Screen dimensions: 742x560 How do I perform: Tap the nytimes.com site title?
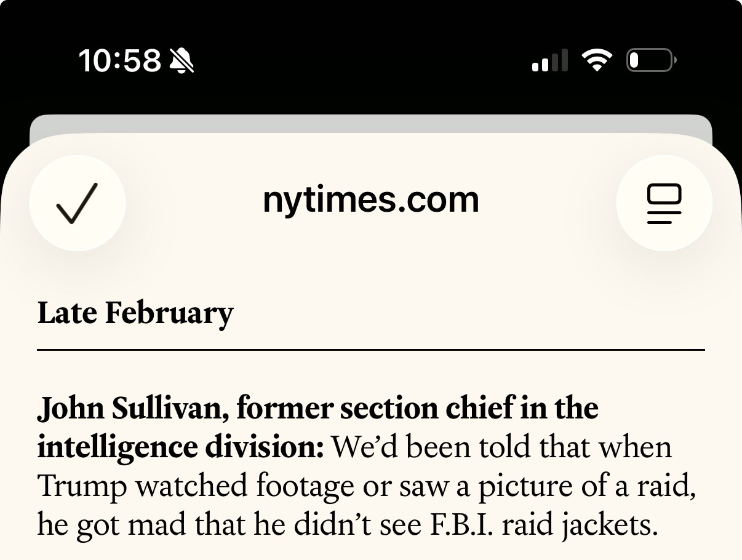click(x=370, y=200)
